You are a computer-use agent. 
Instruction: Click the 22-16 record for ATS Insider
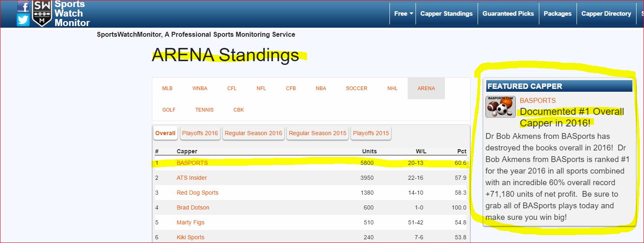point(415,178)
